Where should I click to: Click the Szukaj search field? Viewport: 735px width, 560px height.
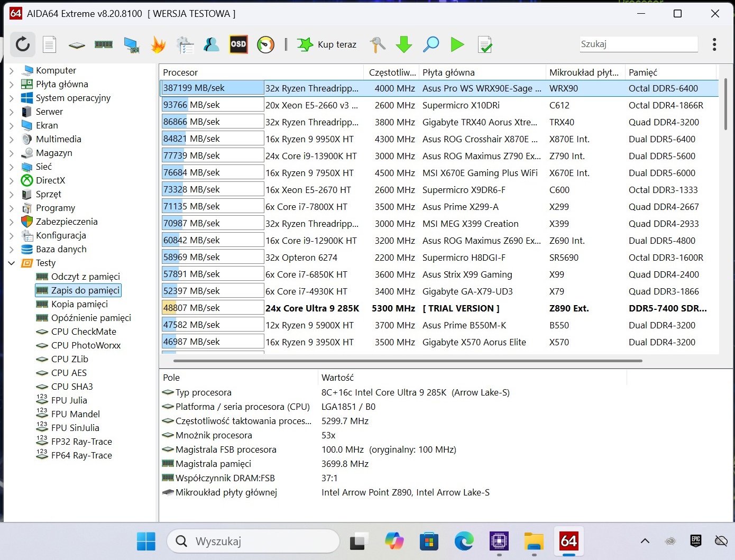[x=638, y=44]
